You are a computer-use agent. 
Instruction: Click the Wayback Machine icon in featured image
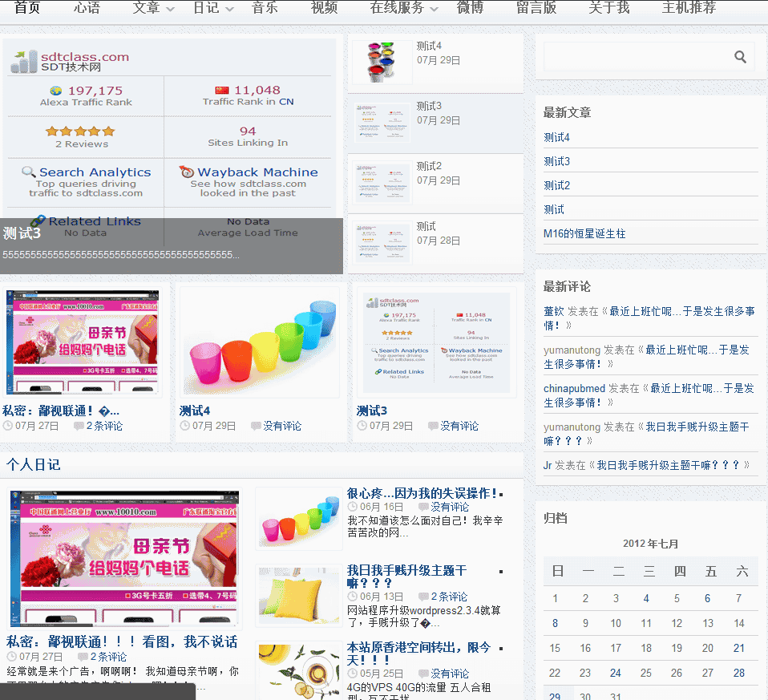point(187,172)
